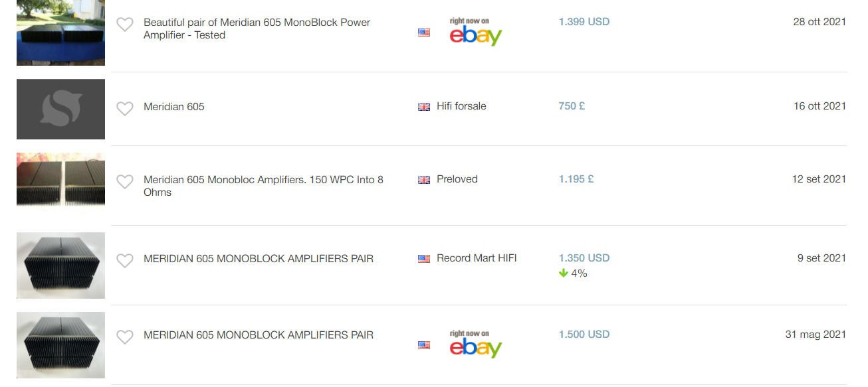Click heart icon for 1.350 USD listing
The height and width of the screenshot is (387, 868).
pos(125,261)
